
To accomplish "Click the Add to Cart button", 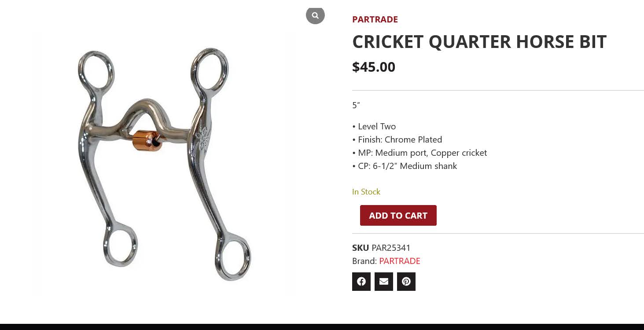I will (x=398, y=216).
